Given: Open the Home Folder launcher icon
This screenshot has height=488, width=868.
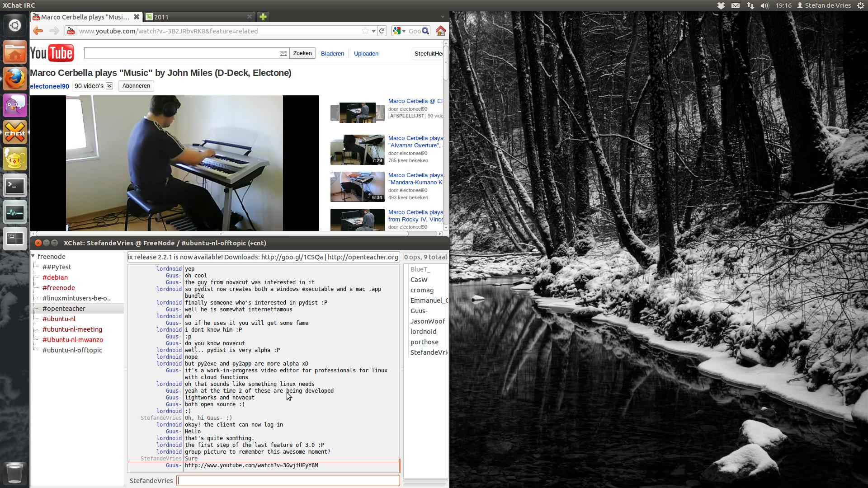Looking at the screenshot, I should (x=14, y=52).
